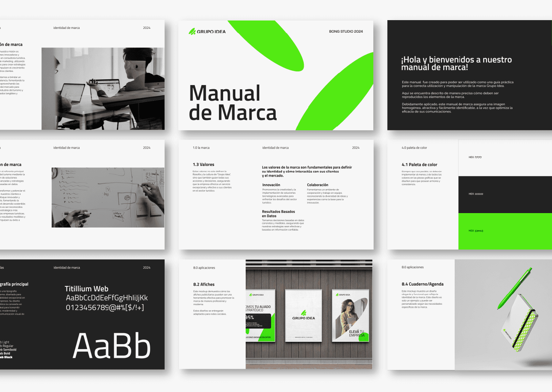This screenshot has height=392, width=552.
Task: Select the green 53e013 color swatch
Action: point(505,231)
